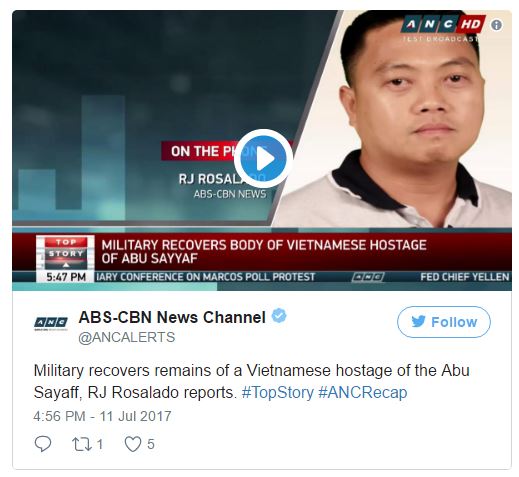Click the Twitter bird in Follow button
Viewport: 519px width, 477px height.
418,321
